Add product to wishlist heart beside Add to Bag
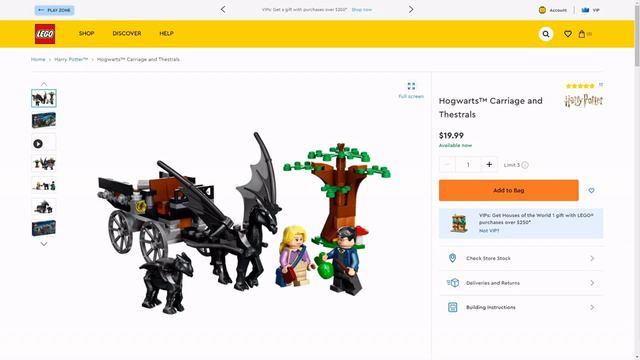Image resolution: width=640 pixels, height=360 pixels. 591,191
